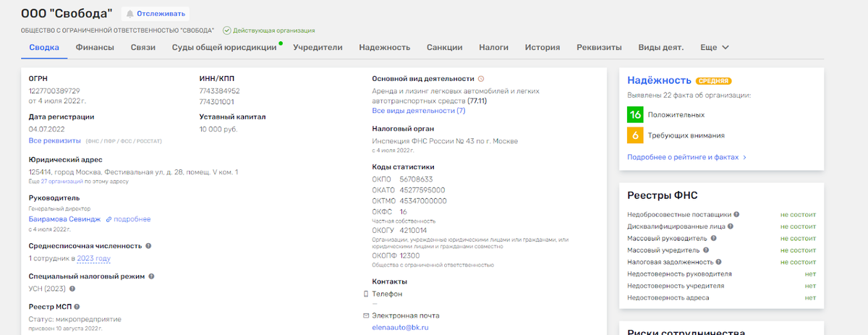Click the phone icon beside Телефон

pyautogui.click(x=365, y=294)
